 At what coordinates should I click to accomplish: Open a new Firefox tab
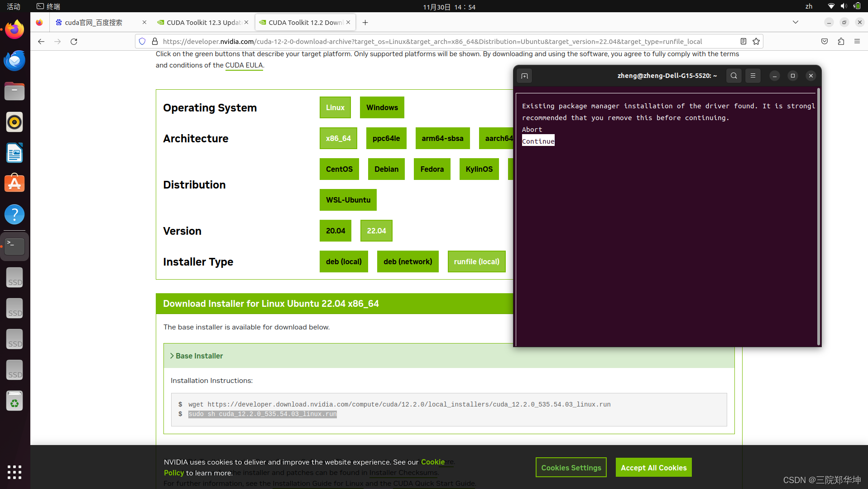point(365,23)
